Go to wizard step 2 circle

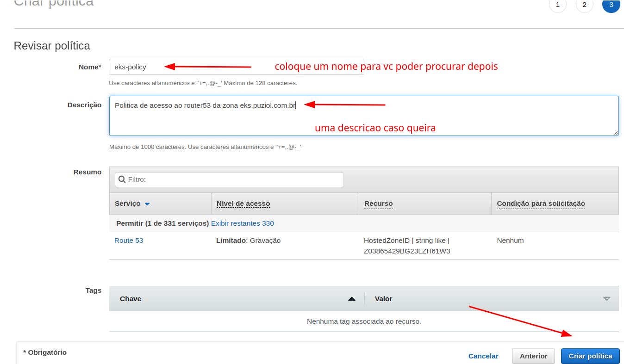click(x=584, y=5)
